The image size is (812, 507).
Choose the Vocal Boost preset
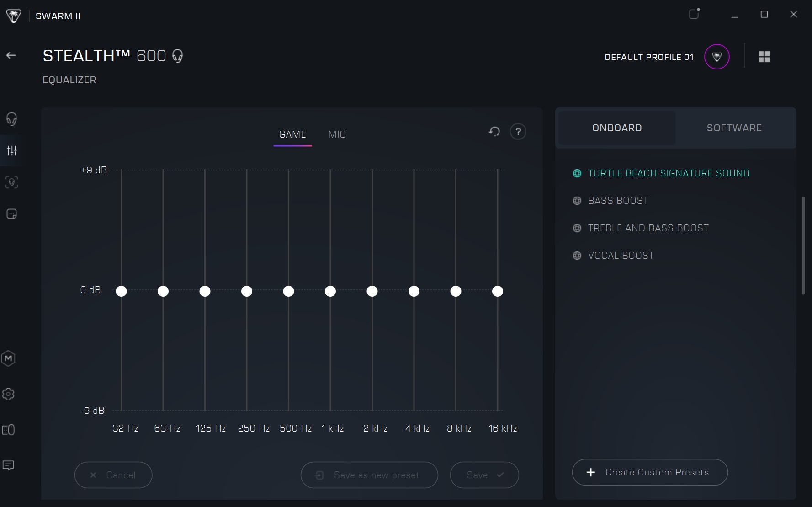621,256
